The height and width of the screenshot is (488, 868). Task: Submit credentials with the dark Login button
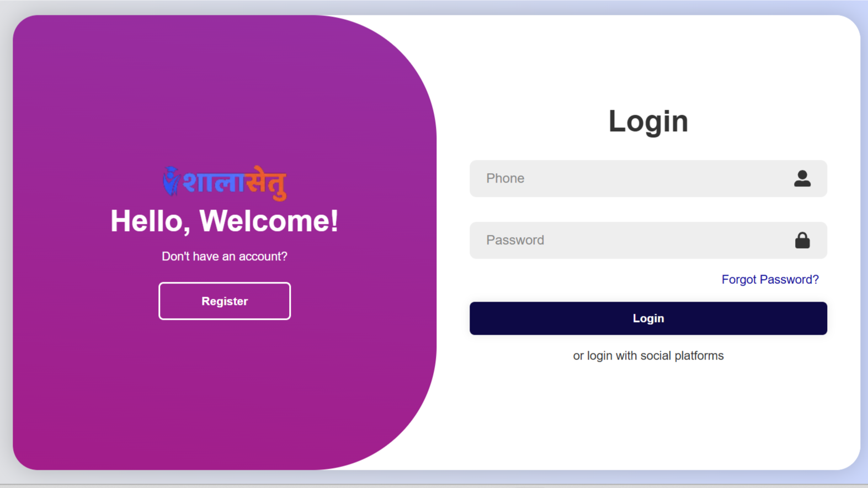click(648, 318)
